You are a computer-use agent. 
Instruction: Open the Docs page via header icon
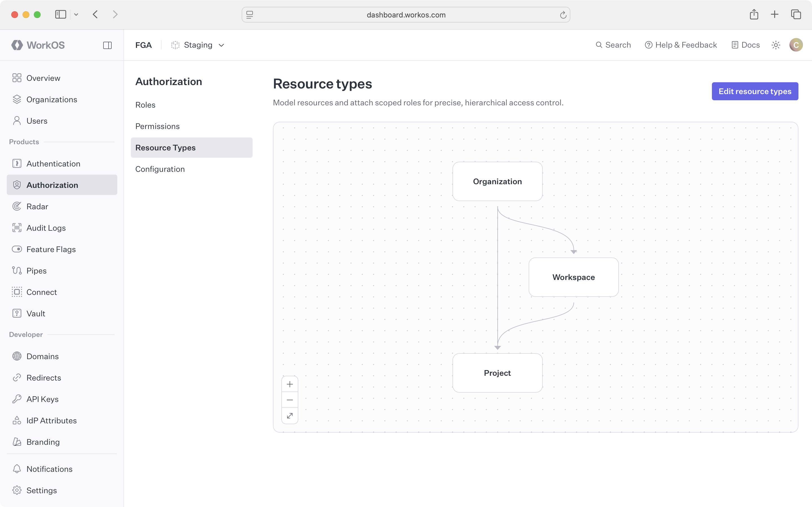pyautogui.click(x=735, y=45)
